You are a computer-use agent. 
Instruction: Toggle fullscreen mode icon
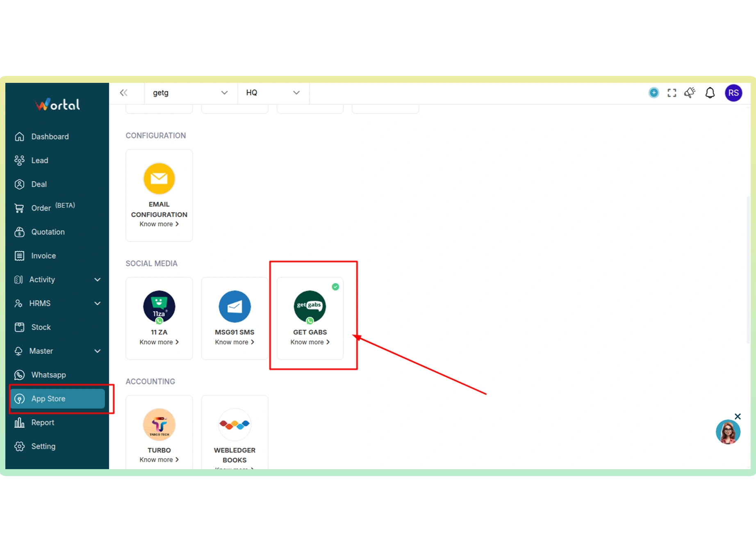[x=672, y=93]
